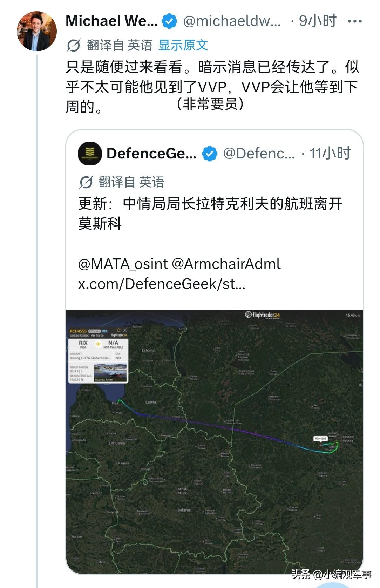Screen dimensions: 380x588
Task: Click the flightradar24 logo on the map
Action: click(262, 315)
